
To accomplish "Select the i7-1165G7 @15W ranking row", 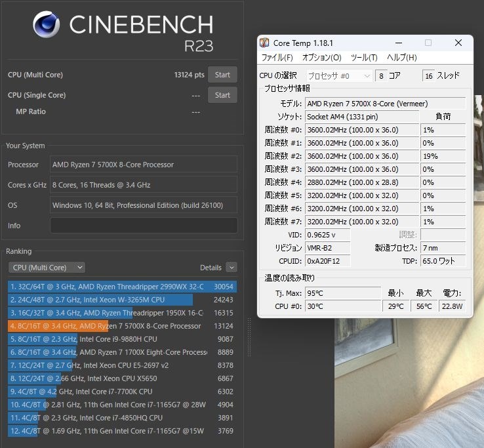I will coord(122,431).
